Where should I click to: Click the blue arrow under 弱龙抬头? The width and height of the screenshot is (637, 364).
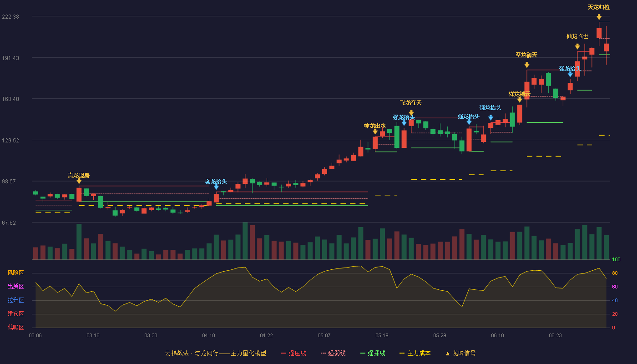coord(216,187)
